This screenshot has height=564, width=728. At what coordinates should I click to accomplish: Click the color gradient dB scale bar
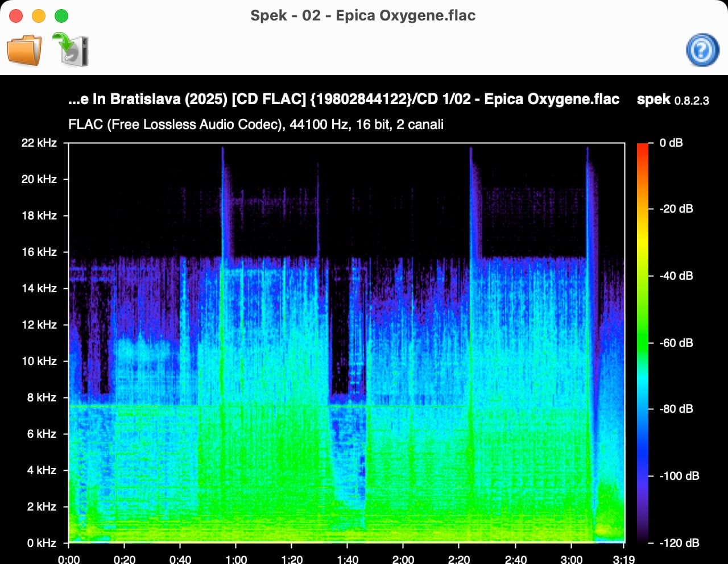coord(643,342)
